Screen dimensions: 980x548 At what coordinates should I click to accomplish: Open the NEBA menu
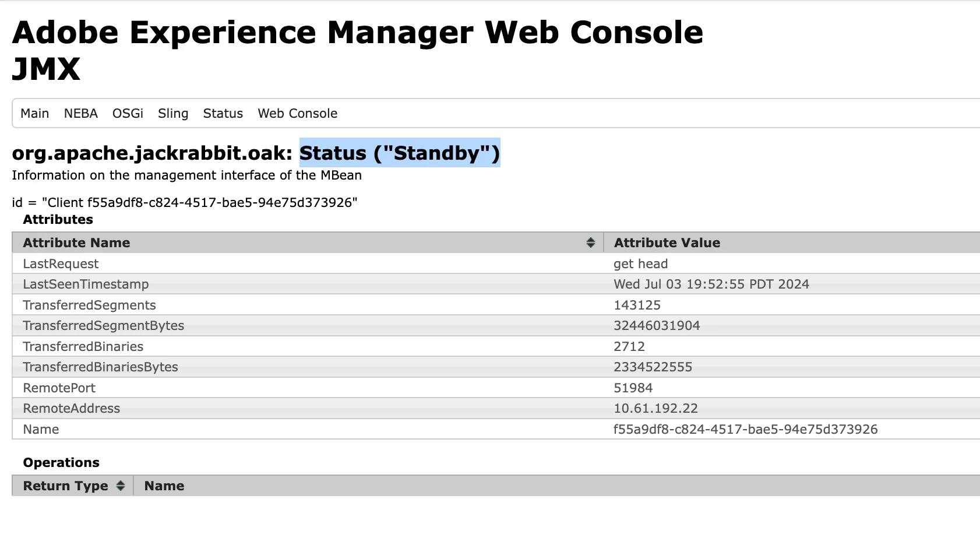pyautogui.click(x=81, y=113)
